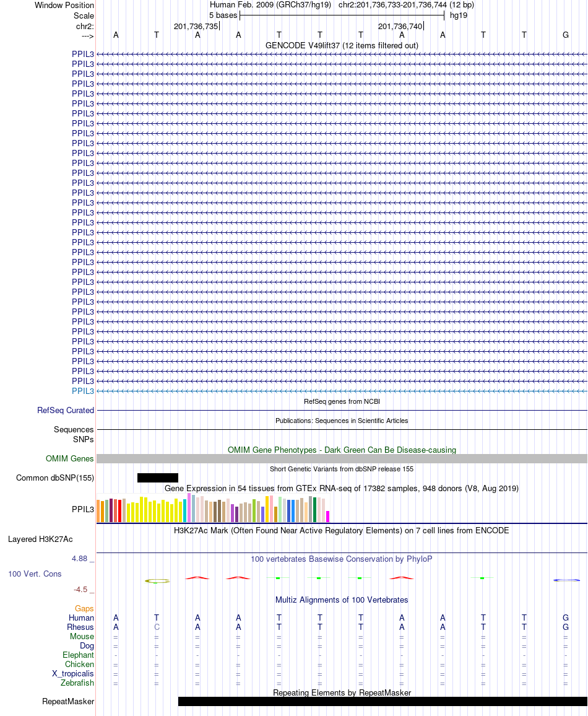Click the orange Gaps label
Image resolution: width=588 pixels, height=716 pixels.
[x=84, y=609]
